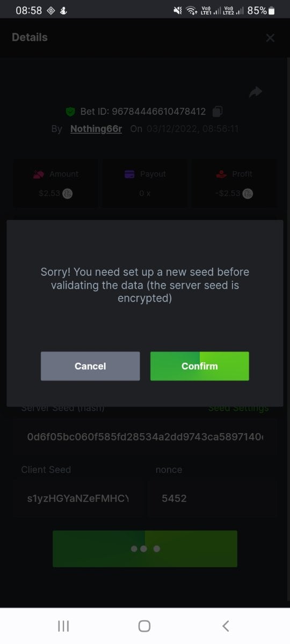
Task: Select the nonce field showing 5452
Action: tap(213, 499)
